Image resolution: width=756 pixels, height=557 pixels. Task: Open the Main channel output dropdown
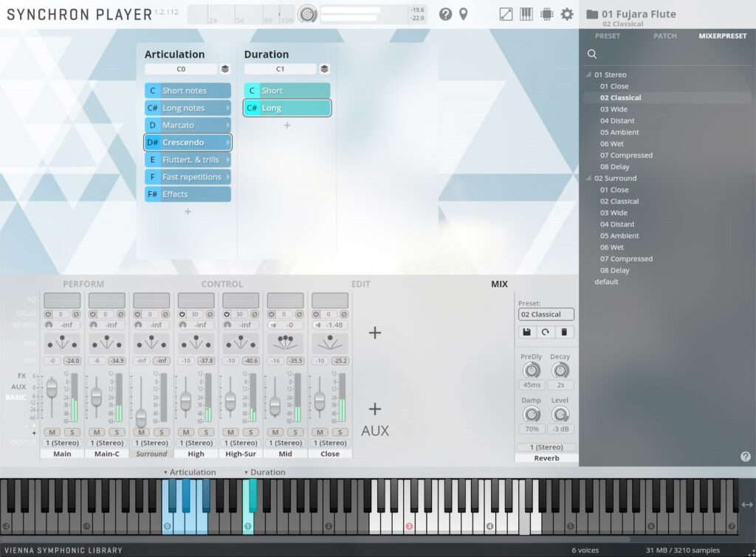[x=62, y=443]
